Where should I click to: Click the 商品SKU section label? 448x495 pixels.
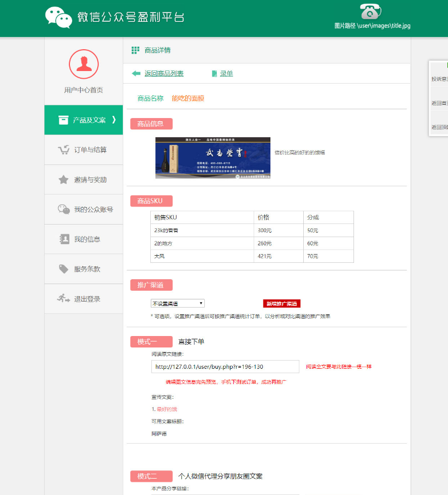[x=151, y=201]
